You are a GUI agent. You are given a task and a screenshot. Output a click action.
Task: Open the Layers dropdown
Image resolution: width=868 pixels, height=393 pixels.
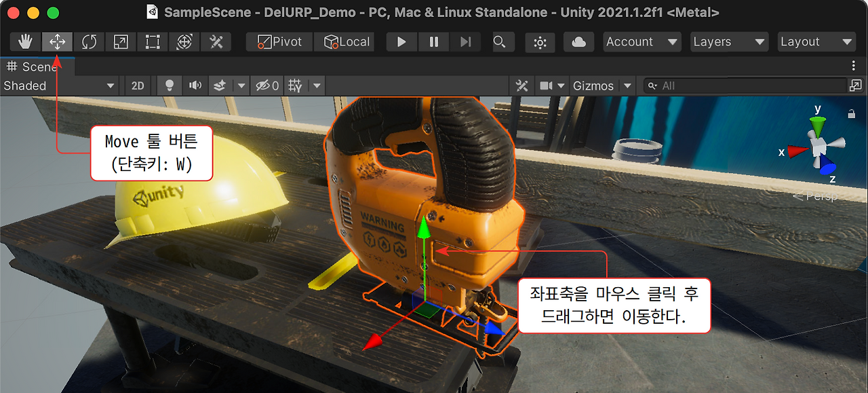(730, 42)
